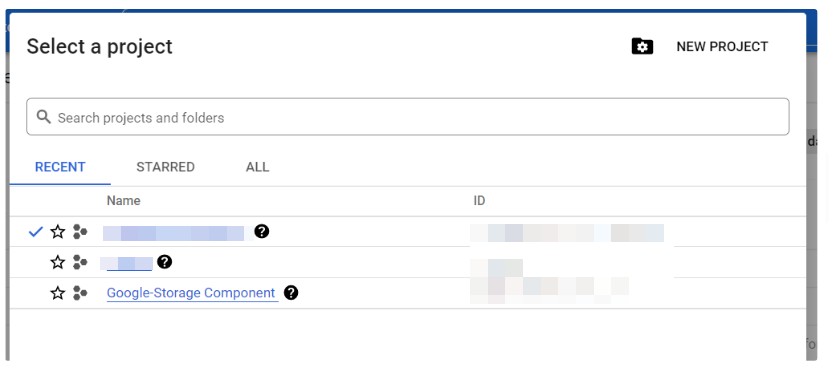Viewport: 835px width, 373px height.
Task: Click project type icon for Google-Storage Component
Action: point(80,293)
